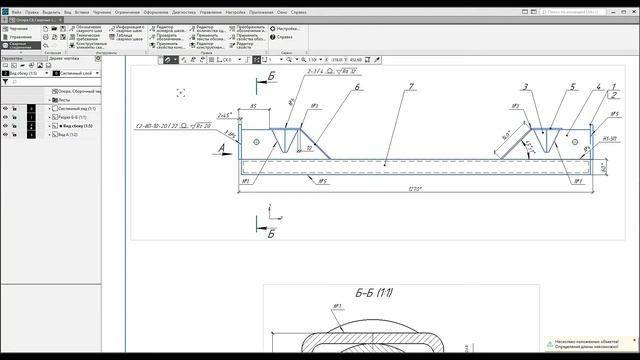Toggle lock icon of Вид сбоку row
The image size is (640, 360).
click(14, 126)
